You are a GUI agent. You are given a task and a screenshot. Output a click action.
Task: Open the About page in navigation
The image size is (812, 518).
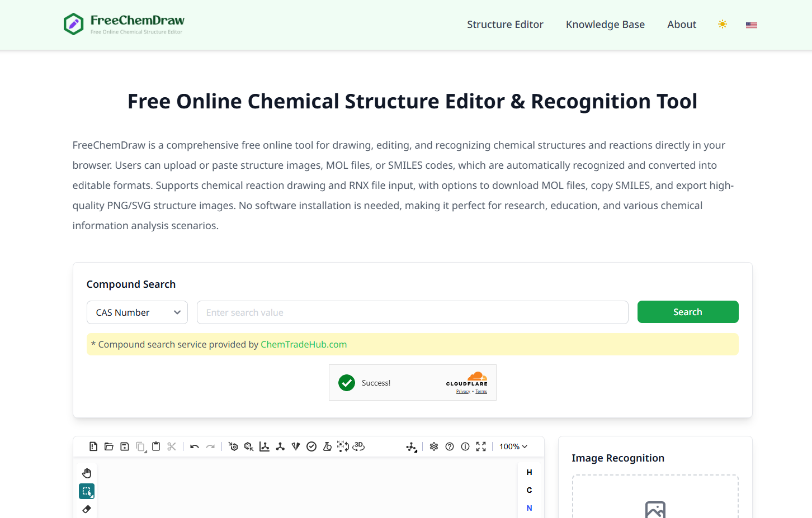point(681,25)
